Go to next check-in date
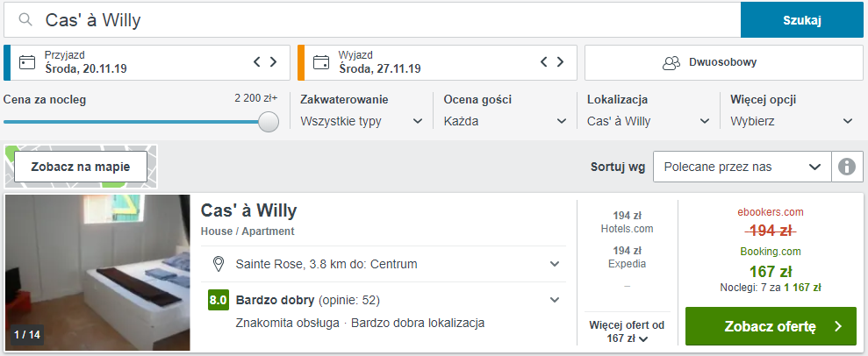Image resolution: width=868 pixels, height=356 pixels. pyautogui.click(x=274, y=62)
